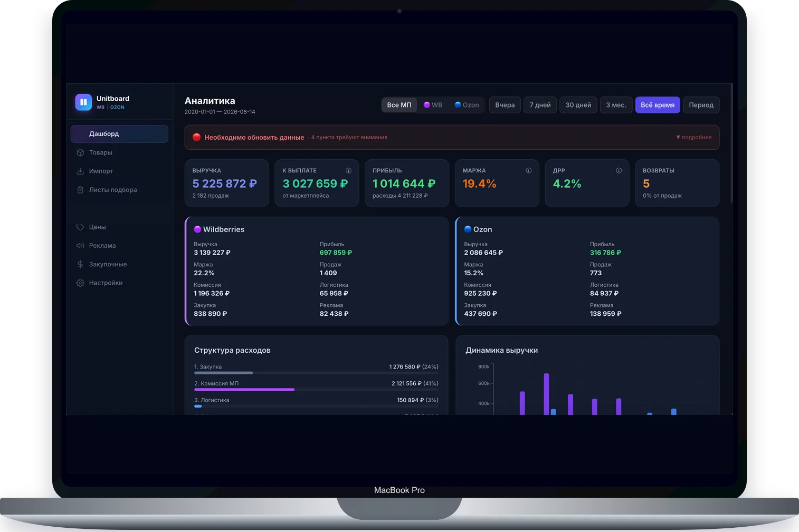Switch the period to Вчера
The height and width of the screenshot is (532, 799).
point(505,105)
